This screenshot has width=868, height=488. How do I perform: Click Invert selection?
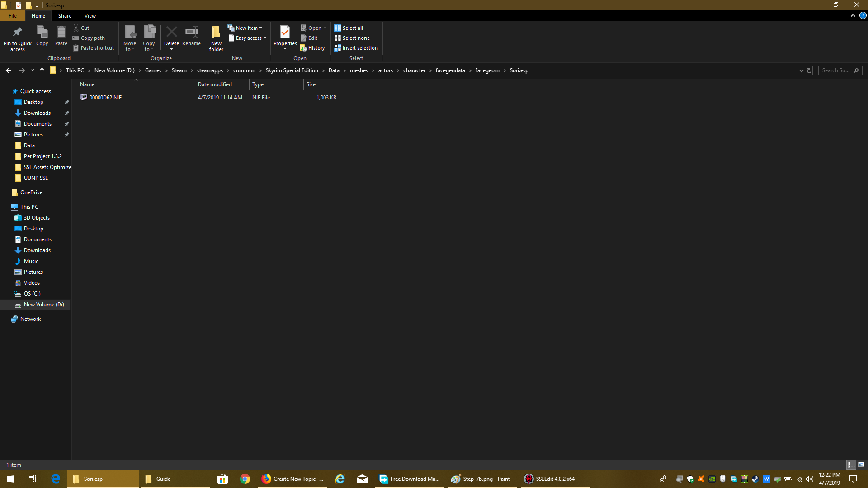tap(356, 48)
